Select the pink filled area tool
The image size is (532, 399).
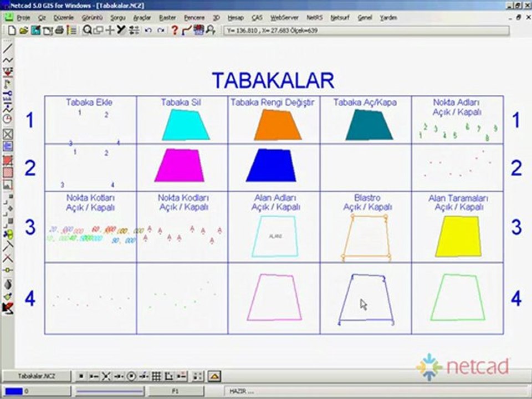8,173
